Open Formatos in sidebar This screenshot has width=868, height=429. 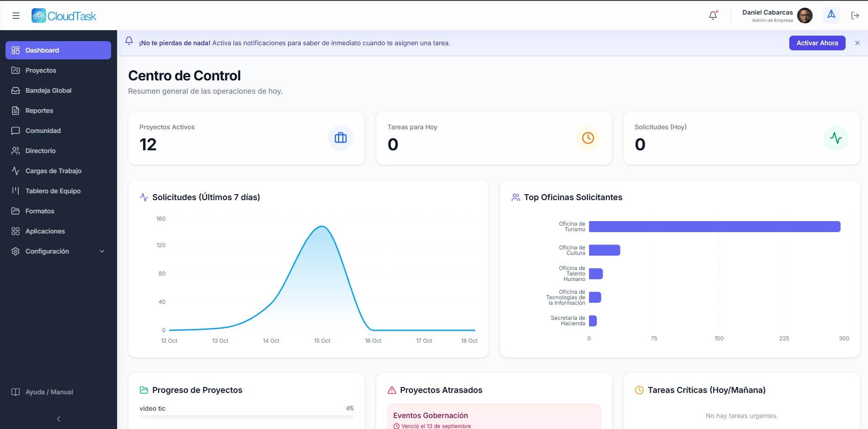tap(58, 211)
